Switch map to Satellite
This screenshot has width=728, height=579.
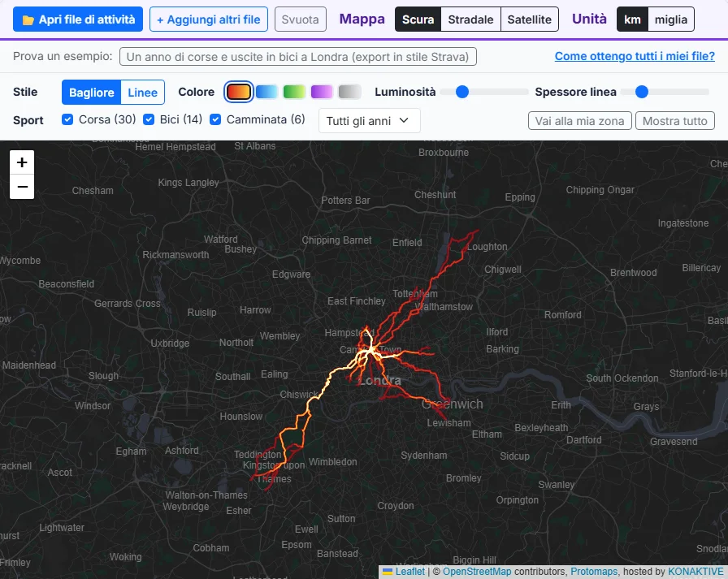click(x=529, y=19)
